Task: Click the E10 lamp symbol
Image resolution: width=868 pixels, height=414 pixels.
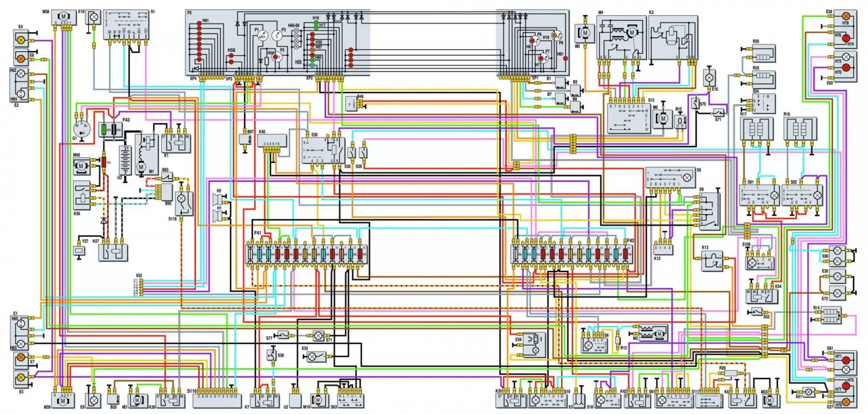Action: pyautogui.click(x=93, y=18)
